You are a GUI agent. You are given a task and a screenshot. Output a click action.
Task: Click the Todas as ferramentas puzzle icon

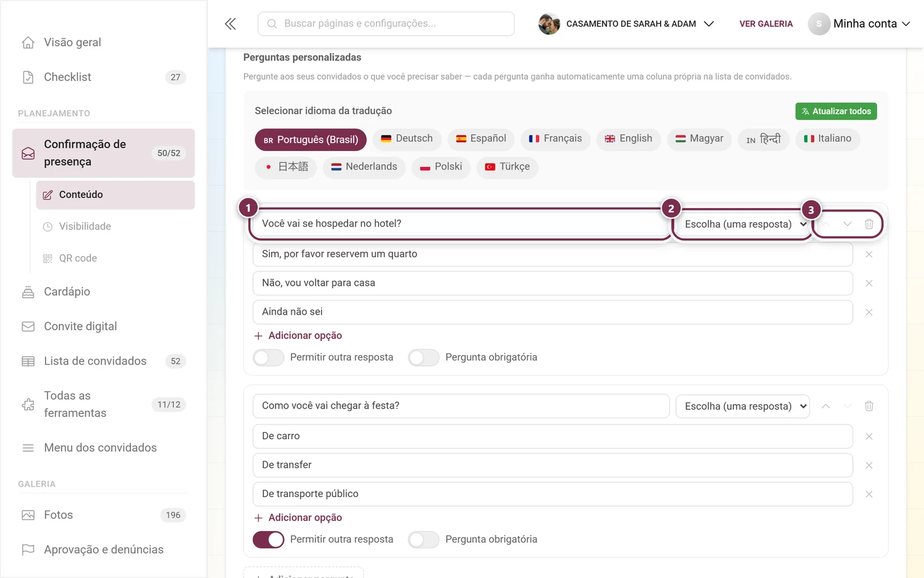28,405
